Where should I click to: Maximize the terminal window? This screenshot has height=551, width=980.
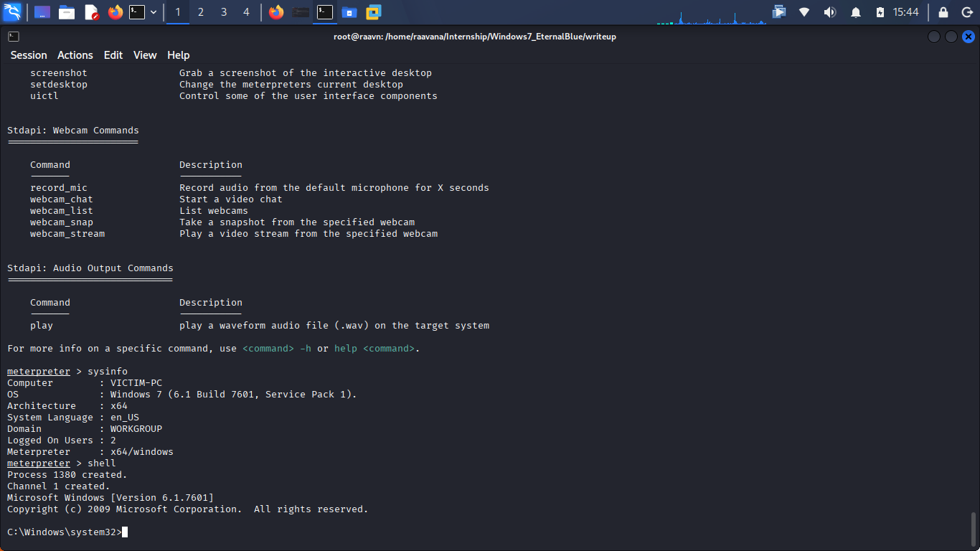pyautogui.click(x=951, y=37)
